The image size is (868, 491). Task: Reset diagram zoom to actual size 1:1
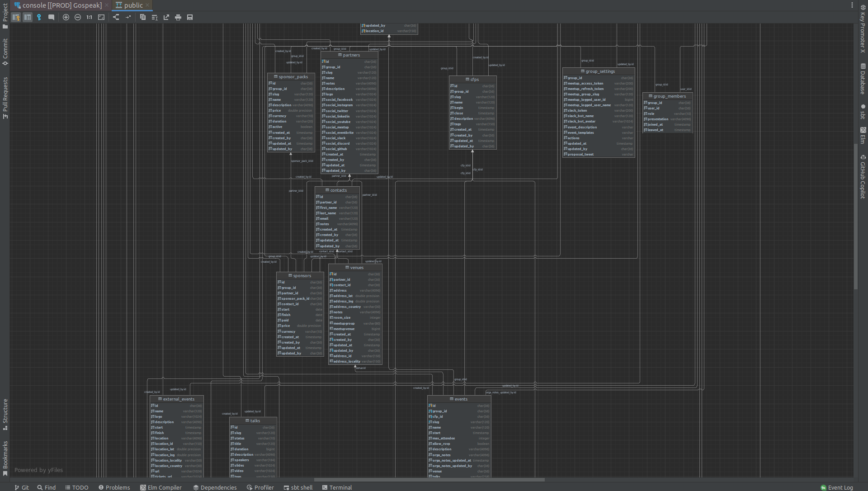click(90, 17)
